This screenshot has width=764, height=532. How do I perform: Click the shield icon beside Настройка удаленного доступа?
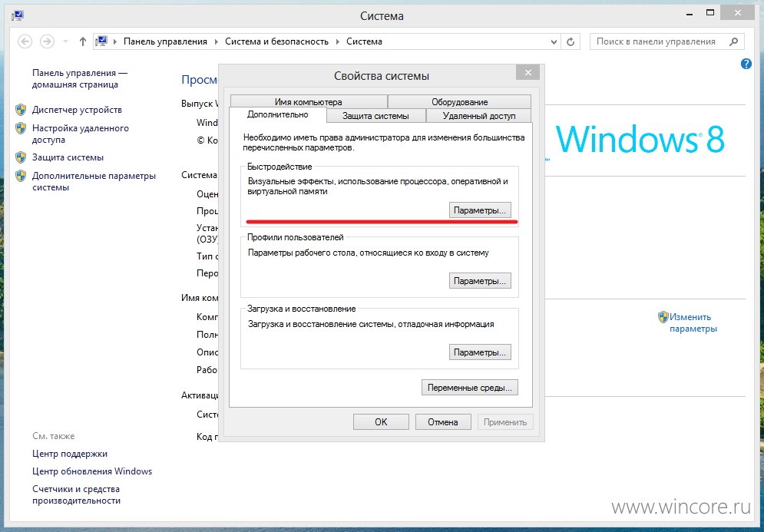pyautogui.click(x=21, y=128)
